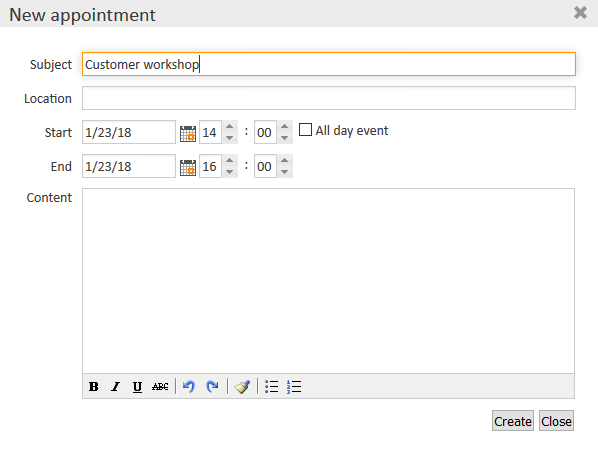Click the Close button
598x452 pixels.
pyautogui.click(x=556, y=421)
